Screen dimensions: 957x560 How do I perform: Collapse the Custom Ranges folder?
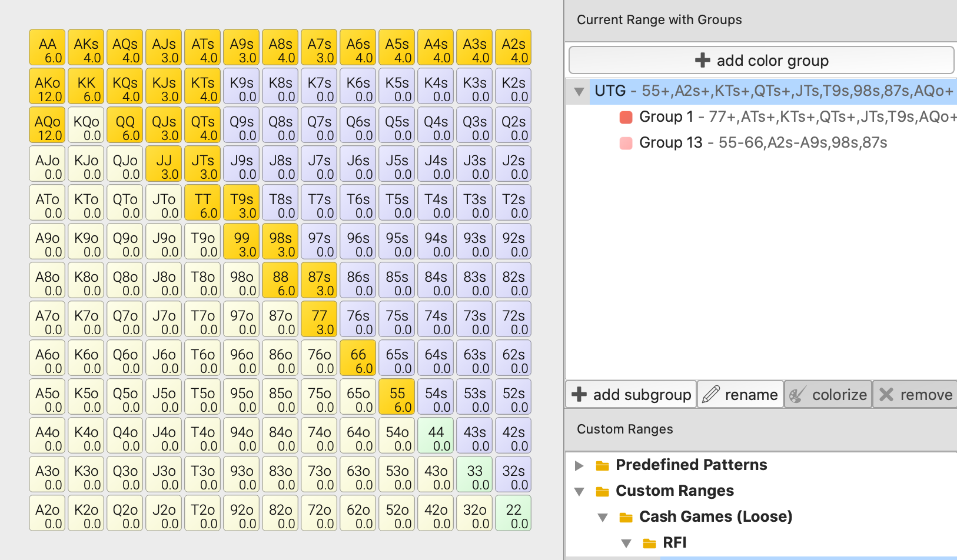pyautogui.click(x=579, y=491)
